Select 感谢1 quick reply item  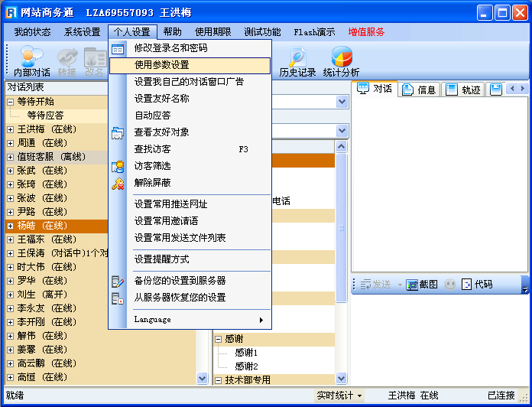click(246, 353)
